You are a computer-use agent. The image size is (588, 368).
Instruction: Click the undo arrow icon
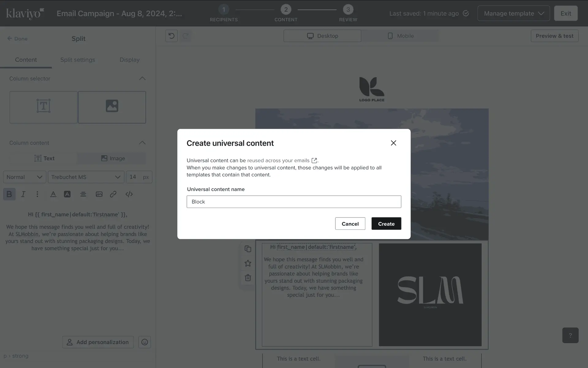point(171,36)
